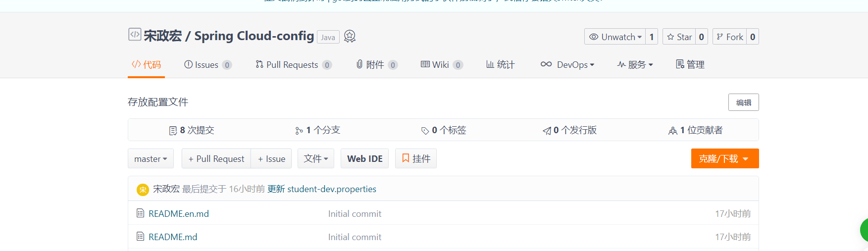This screenshot has height=251, width=868.
Task: Open the README.en.md file
Action: 179,213
